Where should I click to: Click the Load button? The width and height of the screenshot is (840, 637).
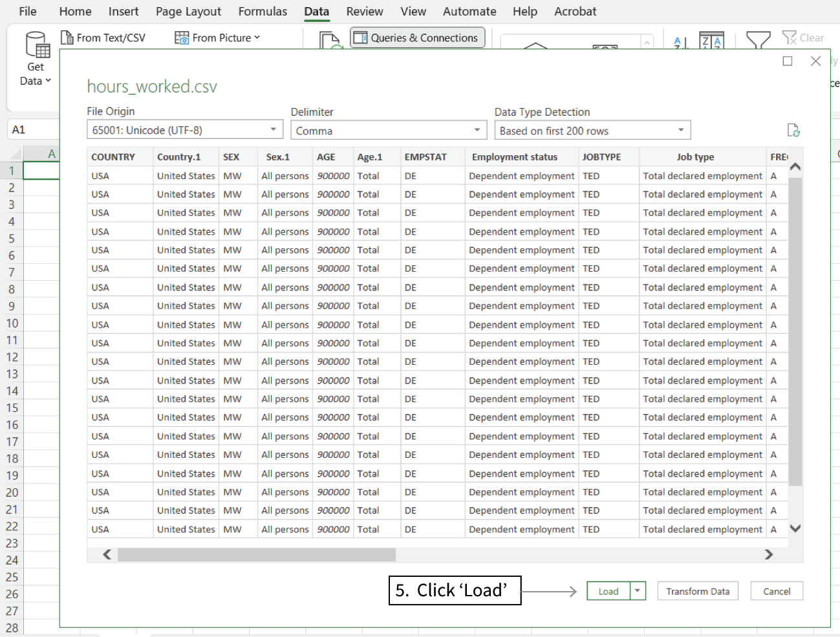pyautogui.click(x=608, y=590)
